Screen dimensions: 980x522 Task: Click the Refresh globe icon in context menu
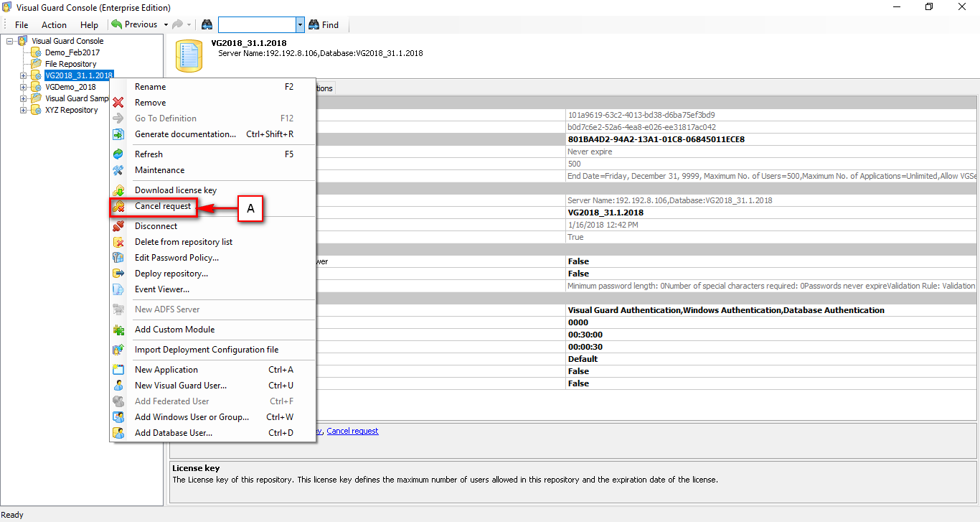click(x=119, y=154)
